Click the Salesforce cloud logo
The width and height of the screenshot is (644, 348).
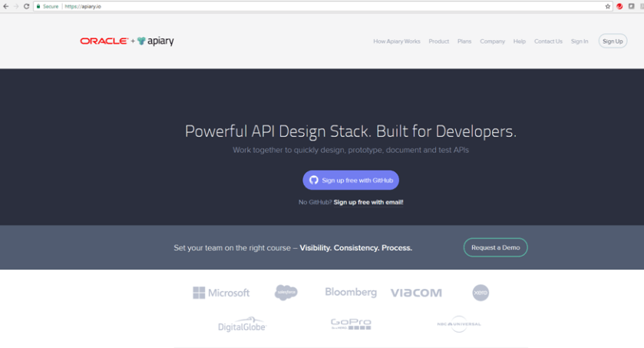pyautogui.click(x=286, y=292)
